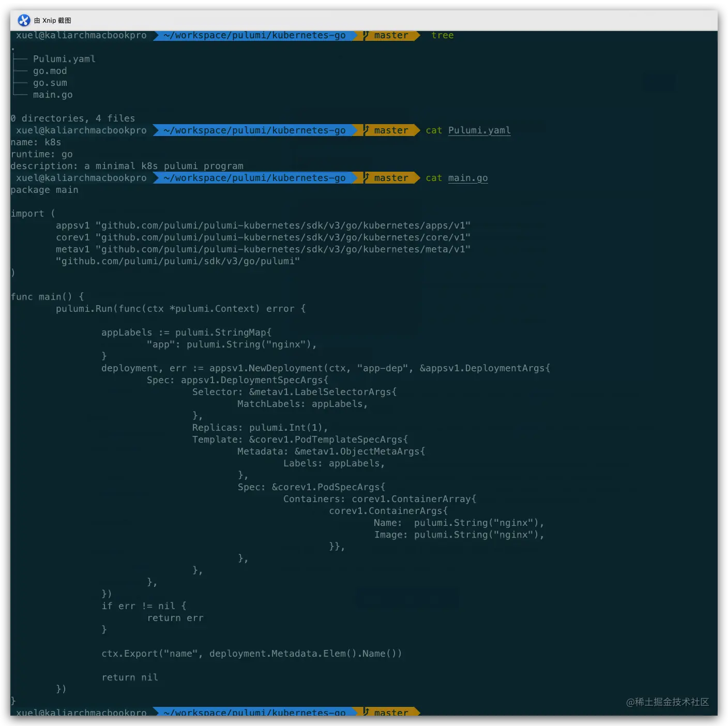Screen dimensions: 728x726
Task: Click 'master' branch segment on cat Pulumi.yaml prompt
Action: pos(391,130)
